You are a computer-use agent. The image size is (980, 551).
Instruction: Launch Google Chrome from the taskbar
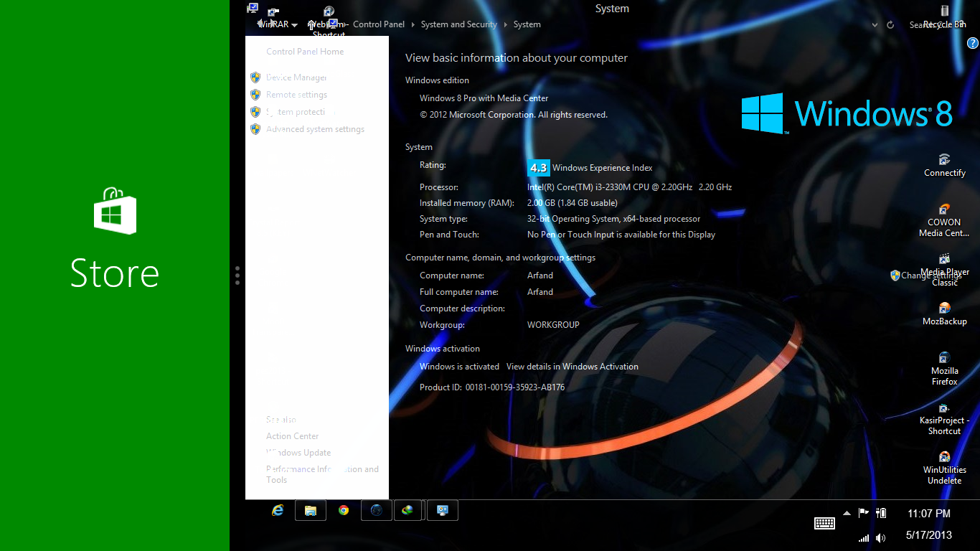pos(343,510)
